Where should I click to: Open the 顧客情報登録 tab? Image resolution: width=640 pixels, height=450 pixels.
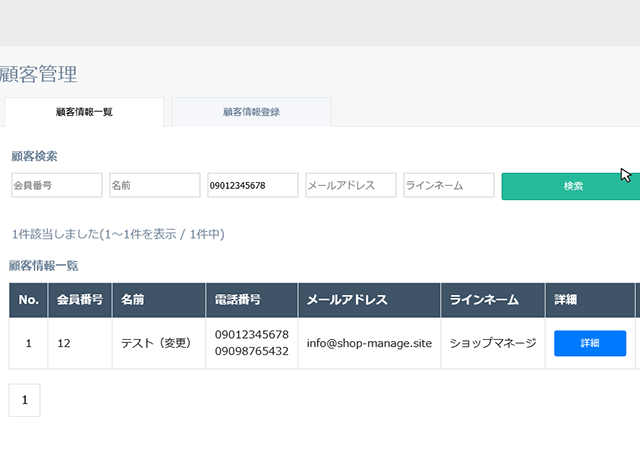click(251, 112)
